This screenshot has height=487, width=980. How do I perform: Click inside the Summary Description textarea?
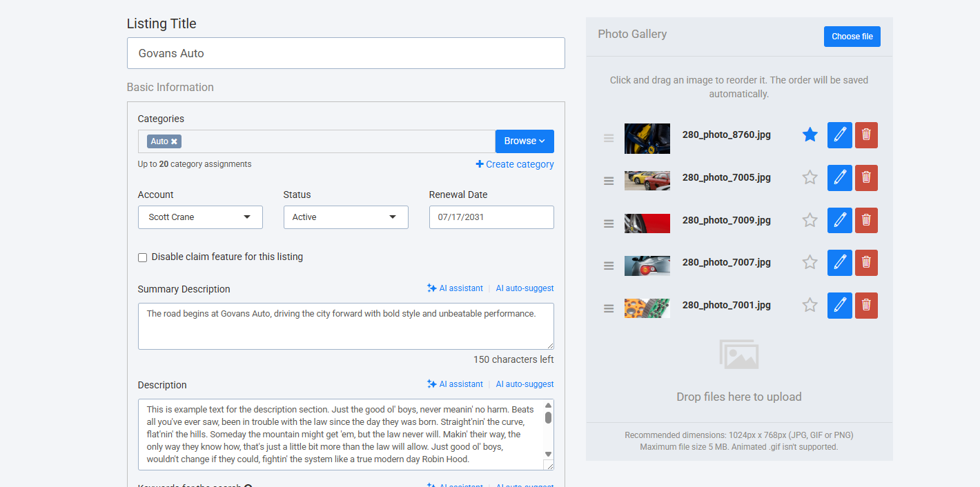click(346, 326)
